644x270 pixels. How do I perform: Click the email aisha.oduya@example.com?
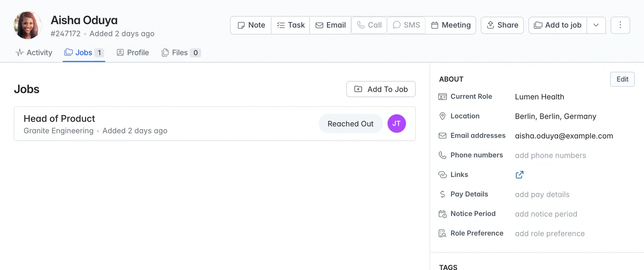click(564, 136)
